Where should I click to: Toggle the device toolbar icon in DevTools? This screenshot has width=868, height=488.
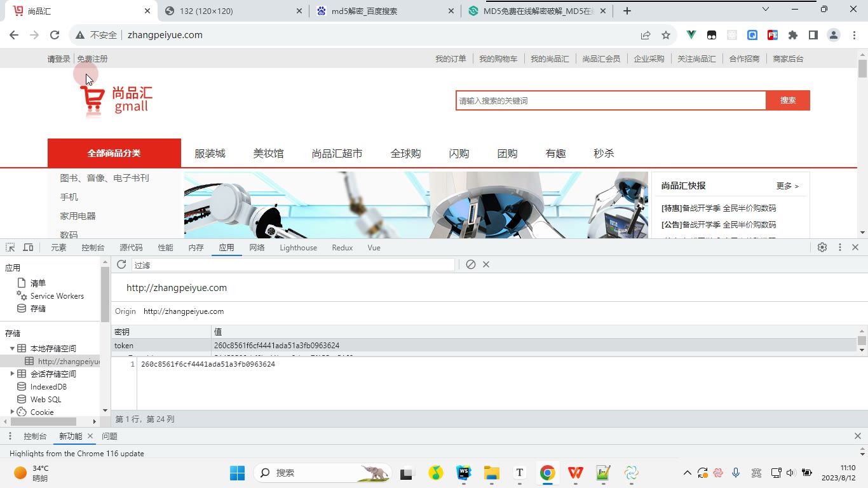tap(28, 248)
